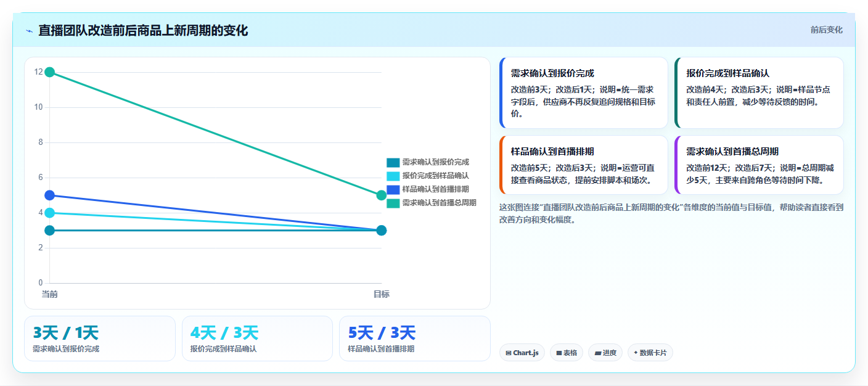
Task: Open the info card titled 需求确认到首播总周期
Action: tap(759, 165)
